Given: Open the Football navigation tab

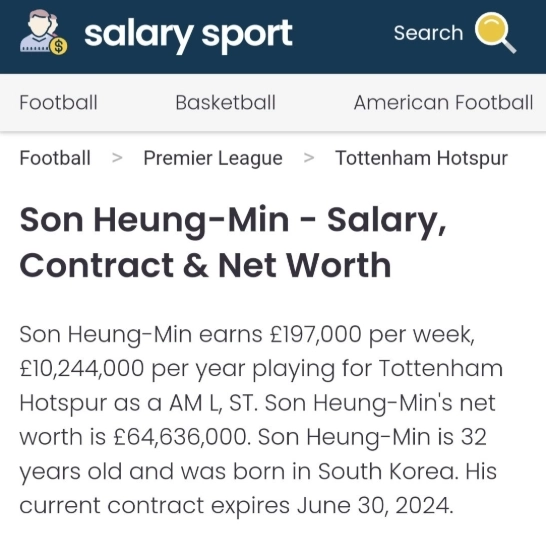Looking at the screenshot, I should (58, 103).
